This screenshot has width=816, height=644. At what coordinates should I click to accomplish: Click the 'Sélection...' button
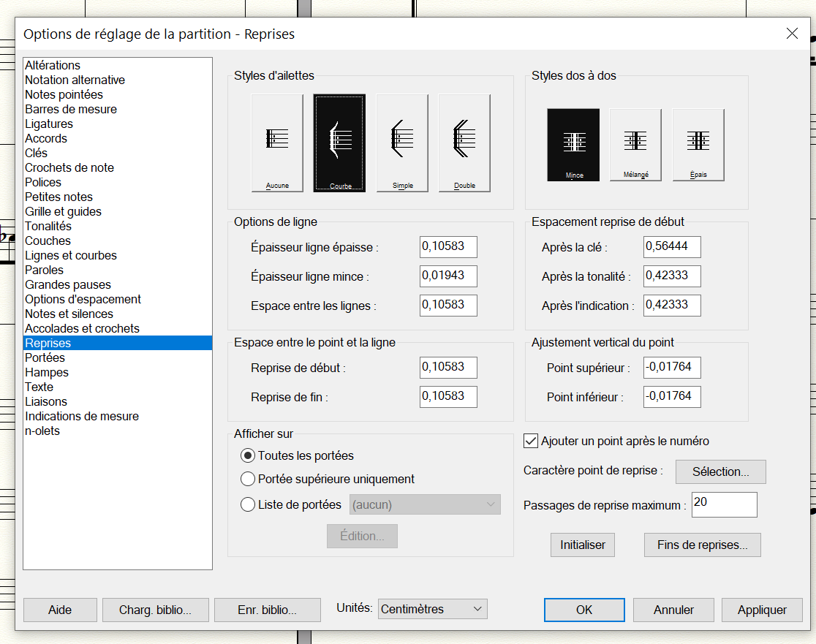click(x=720, y=471)
